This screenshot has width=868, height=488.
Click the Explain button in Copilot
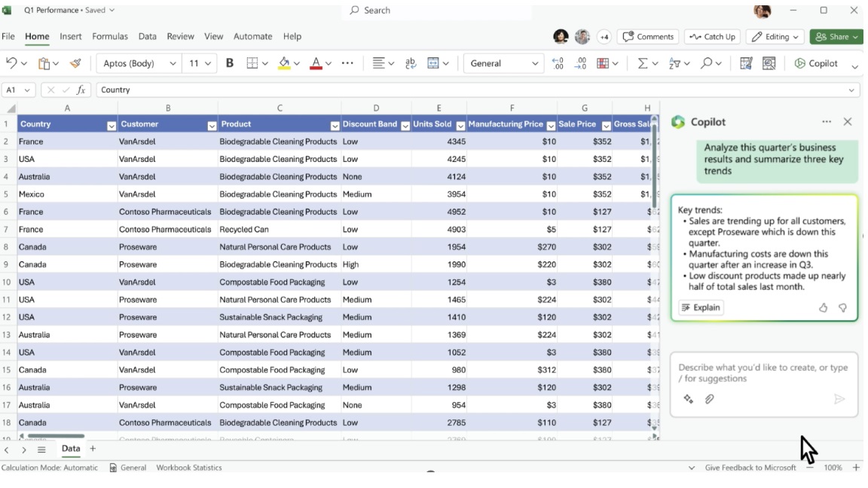click(700, 307)
